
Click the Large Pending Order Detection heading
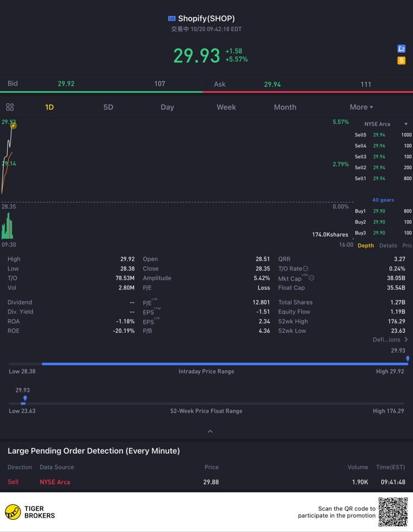(x=94, y=451)
